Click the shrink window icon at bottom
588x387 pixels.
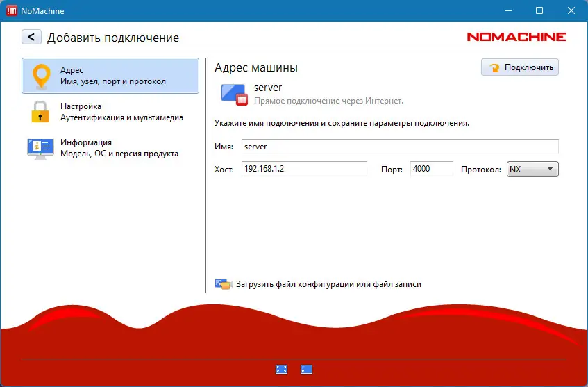(x=306, y=370)
